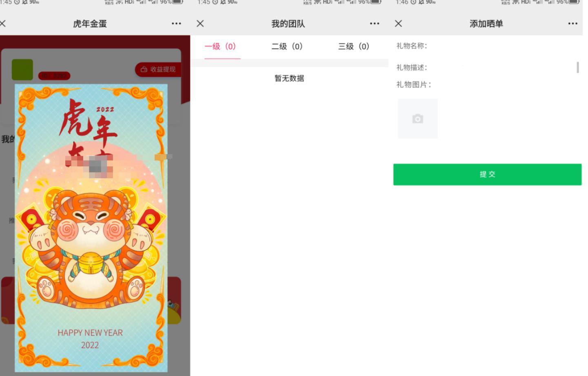Switch to the 二级 (0) tab
The height and width of the screenshot is (376, 588).
(x=287, y=46)
